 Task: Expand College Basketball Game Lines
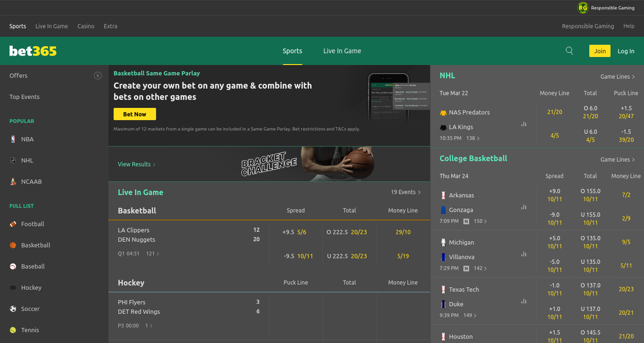pos(618,159)
